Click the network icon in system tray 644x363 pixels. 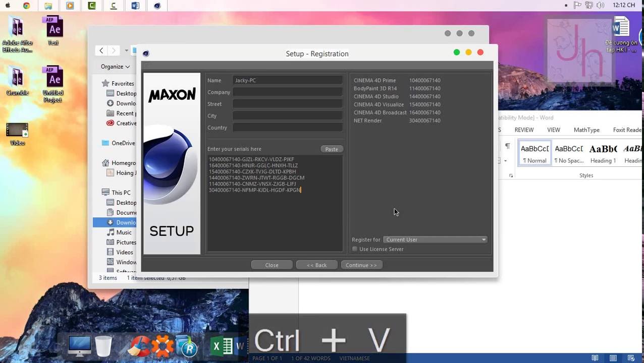tap(589, 5)
